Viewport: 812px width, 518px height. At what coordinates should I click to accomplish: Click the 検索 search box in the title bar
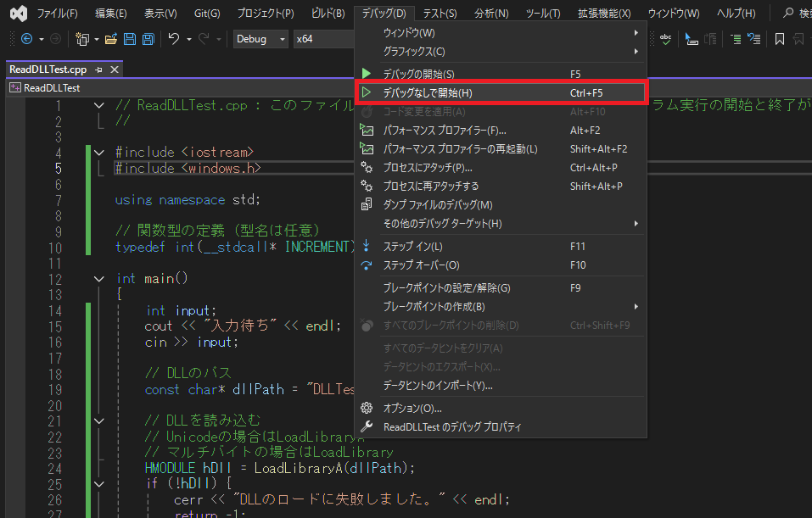796,14
